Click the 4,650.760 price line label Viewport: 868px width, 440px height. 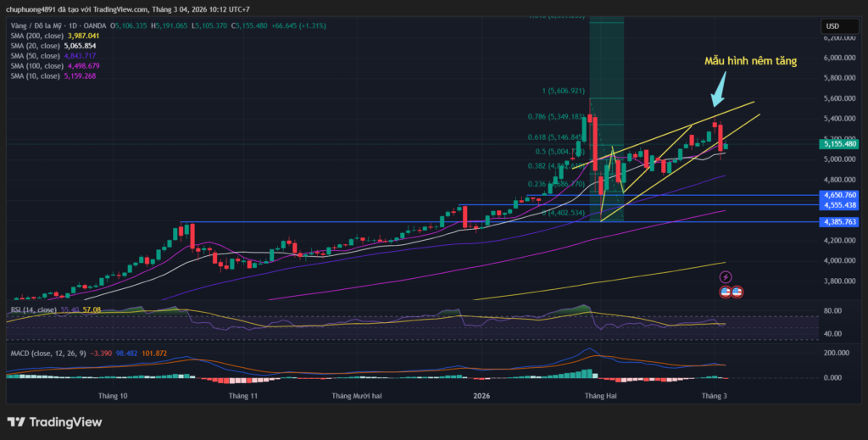click(839, 195)
